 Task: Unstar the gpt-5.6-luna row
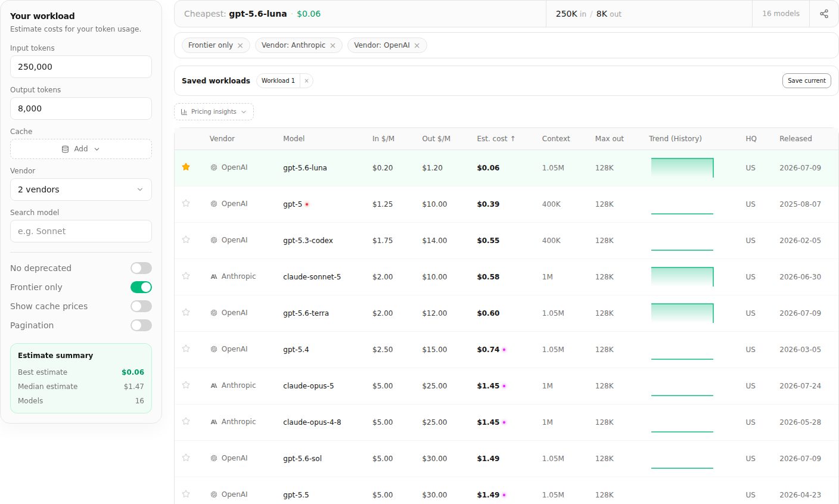[186, 167]
